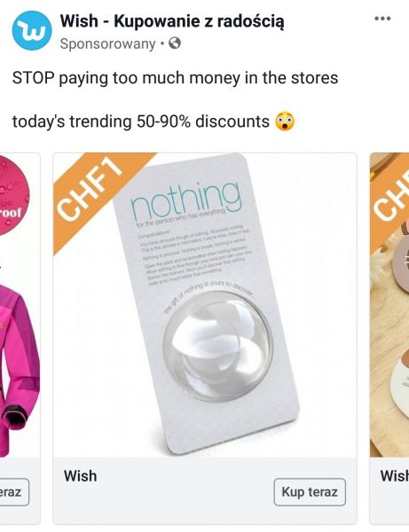The width and height of the screenshot is (409, 532).
Task: Click the Wish caption under the nothing product
Action: [x=81, y=475]
